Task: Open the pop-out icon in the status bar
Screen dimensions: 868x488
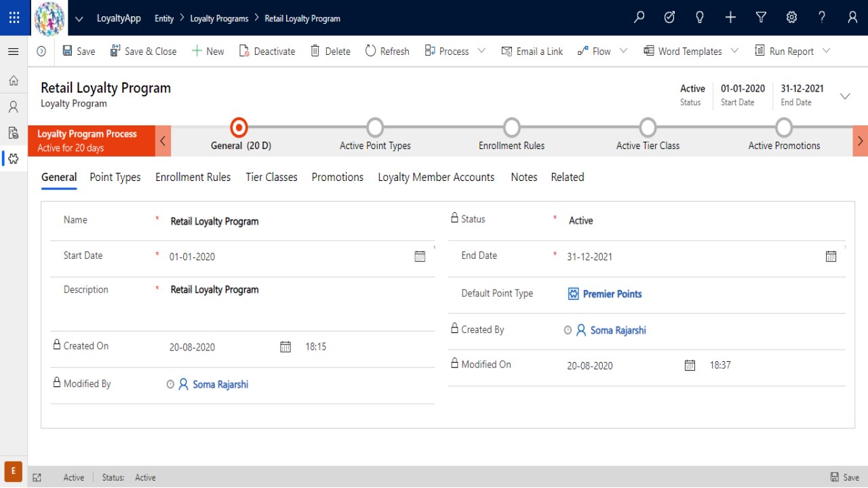Action: [x=37, y=477]
